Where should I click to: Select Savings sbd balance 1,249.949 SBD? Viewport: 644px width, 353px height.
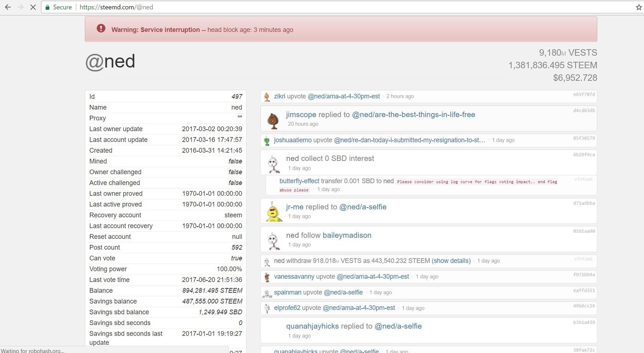[x=220, y=312]
